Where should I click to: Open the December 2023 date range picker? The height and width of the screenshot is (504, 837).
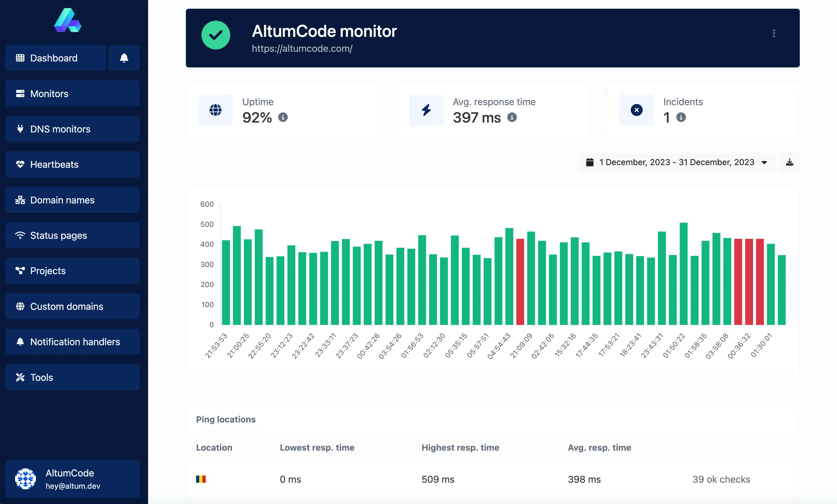[677, 162]
